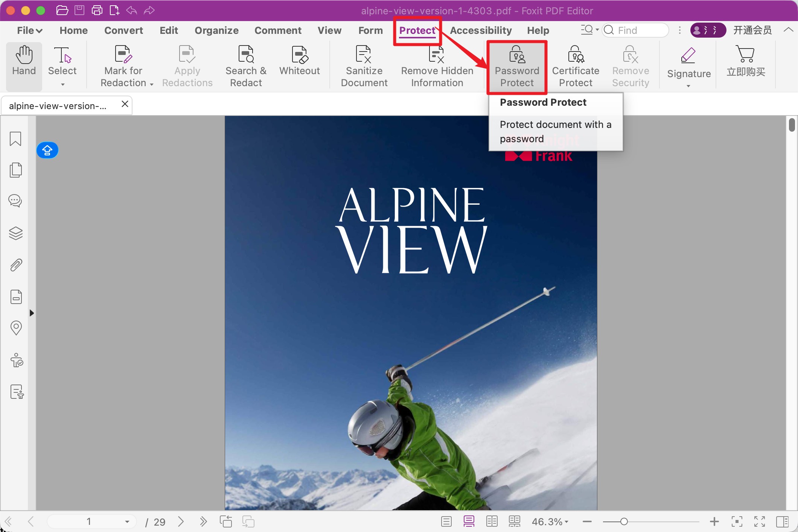Screen dimensions: 798x532
Task: Open zoom percentage dropdown
Action: tap(566, 521)
